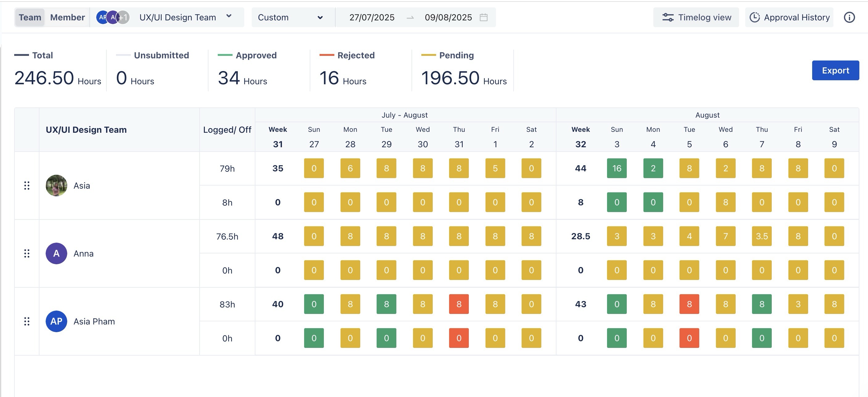
Task: Expand the UX/UI Design Team dropdown
Action: pos(229,16)
